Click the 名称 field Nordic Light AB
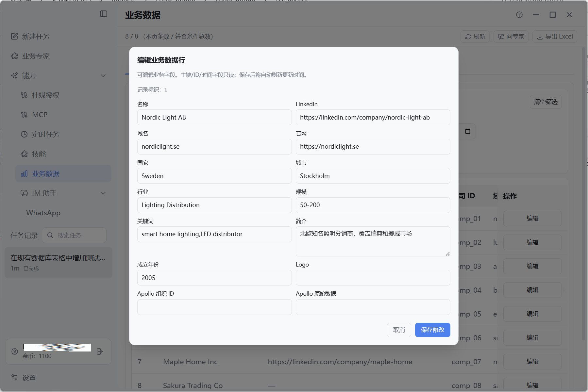The height and width of the screenshot is (392, 588). coord(214,117)
